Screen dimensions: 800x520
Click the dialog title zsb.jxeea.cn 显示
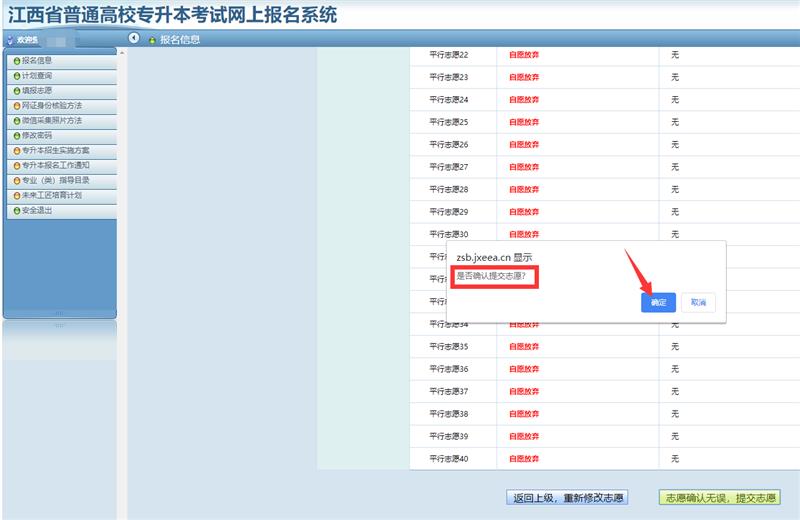(494, 258)
